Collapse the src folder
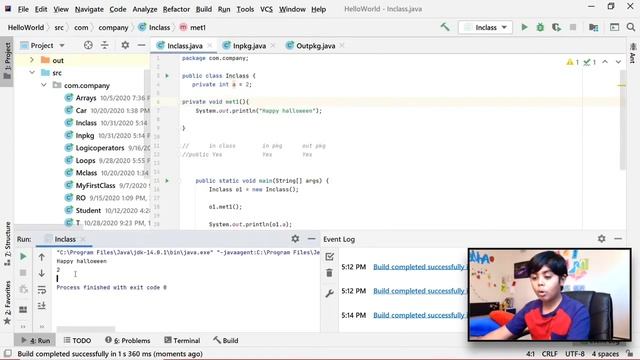 [32, 73]
